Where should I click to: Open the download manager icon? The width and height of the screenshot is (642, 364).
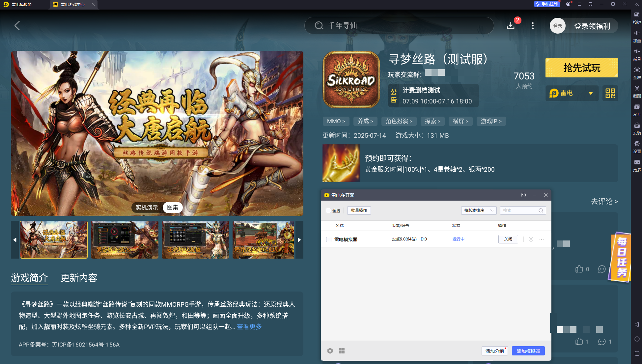(x=511, y=26)
